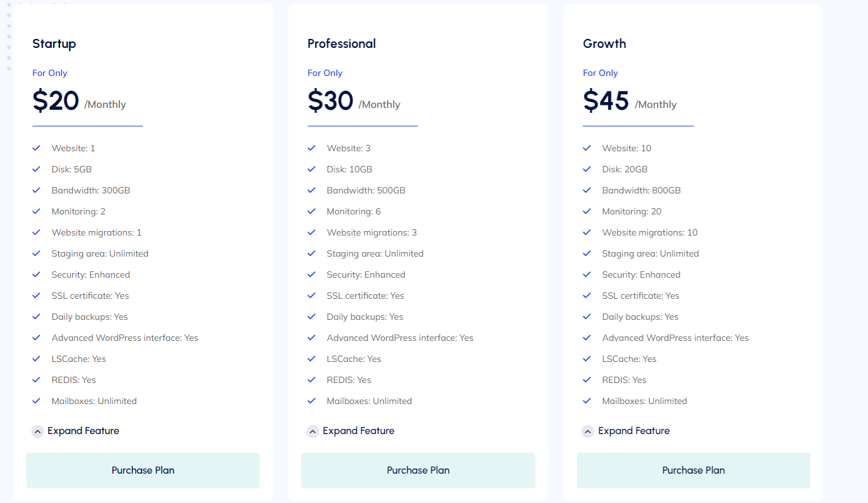Click Purchase Plan for the Growth plan
868x503 pixels.
tap(693, 470)
